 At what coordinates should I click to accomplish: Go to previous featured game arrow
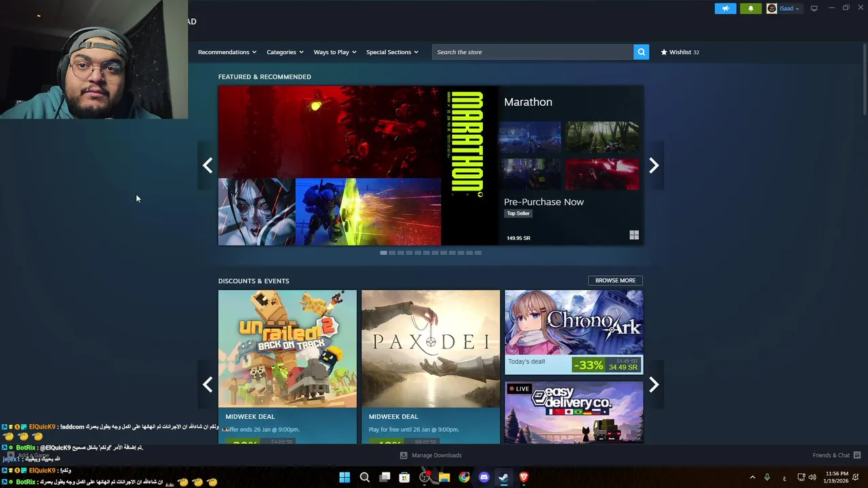[208, 165]
